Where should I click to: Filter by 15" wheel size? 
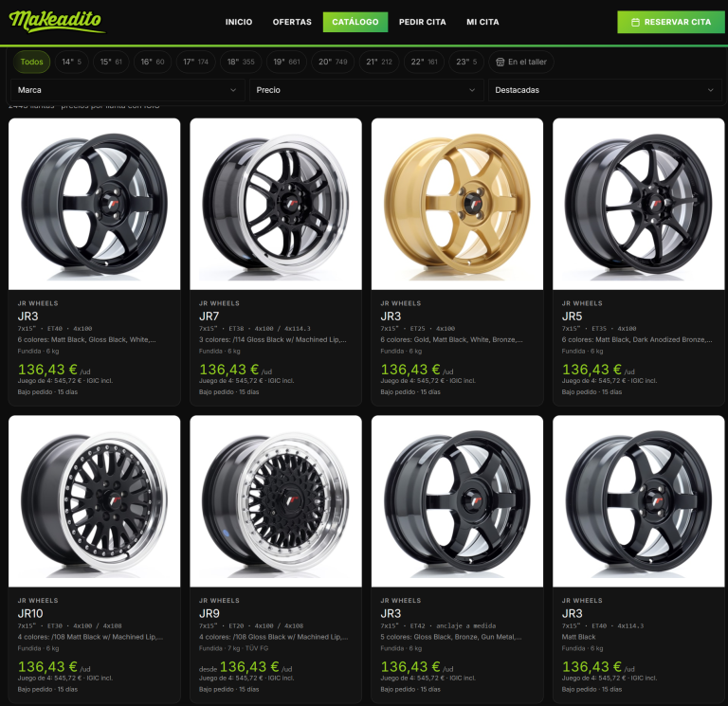(111, 62)
